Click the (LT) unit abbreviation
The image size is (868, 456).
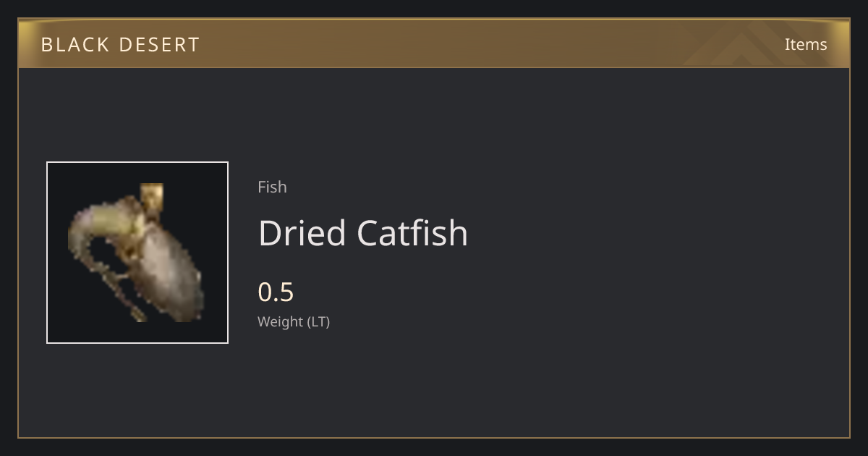[319, 322]
